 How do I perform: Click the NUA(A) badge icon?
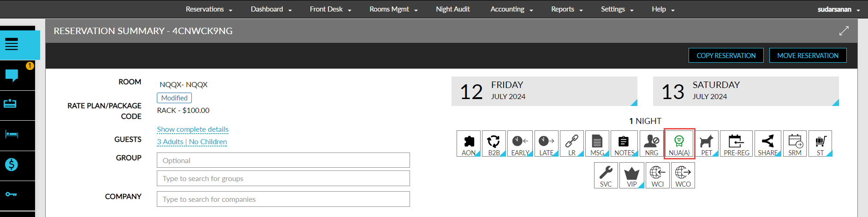click(x=679, y=144)
